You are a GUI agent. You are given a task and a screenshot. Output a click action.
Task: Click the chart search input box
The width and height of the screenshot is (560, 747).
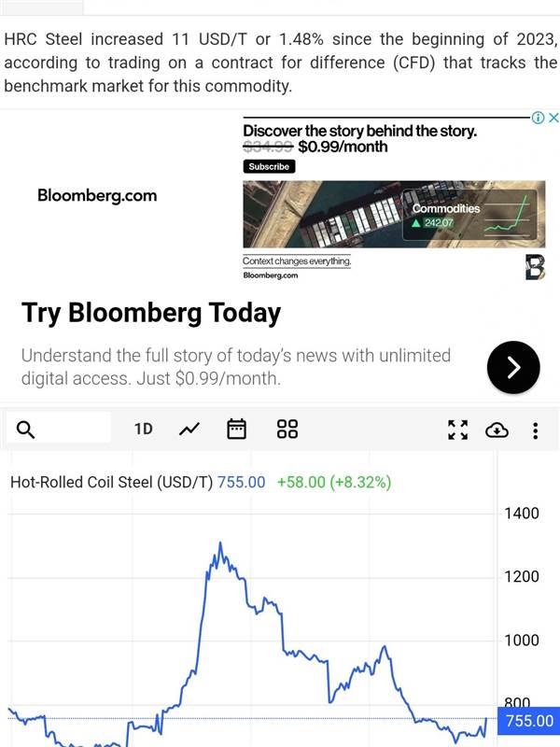pyautogui.click(x=59, y=430)
